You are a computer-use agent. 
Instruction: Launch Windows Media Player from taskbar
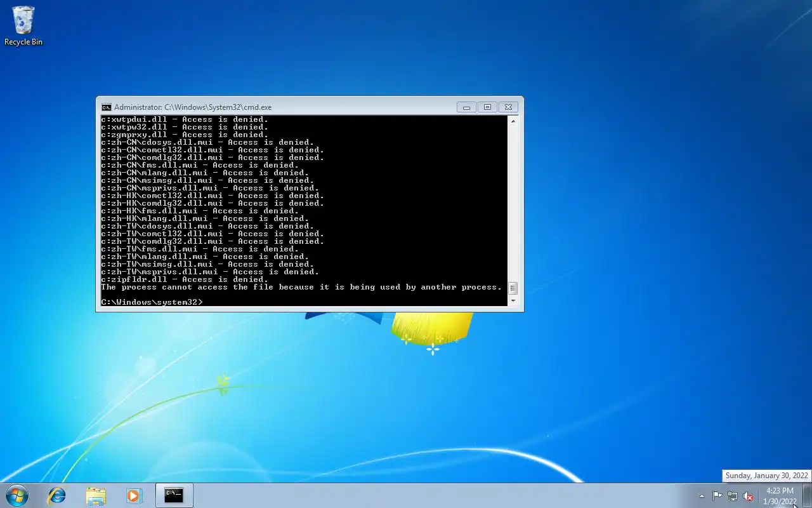[134, 495]
